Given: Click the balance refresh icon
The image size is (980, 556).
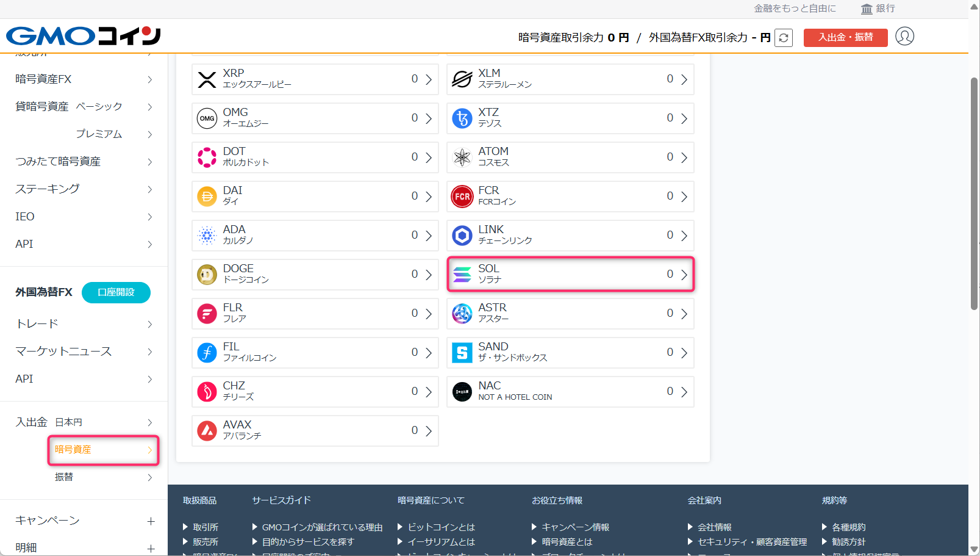Looking at the screenshot, I should click(784, 37).
